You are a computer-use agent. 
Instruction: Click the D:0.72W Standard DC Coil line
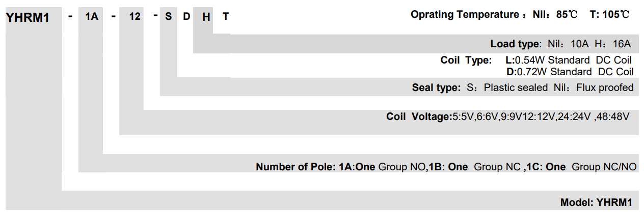(x=570, y=72)
